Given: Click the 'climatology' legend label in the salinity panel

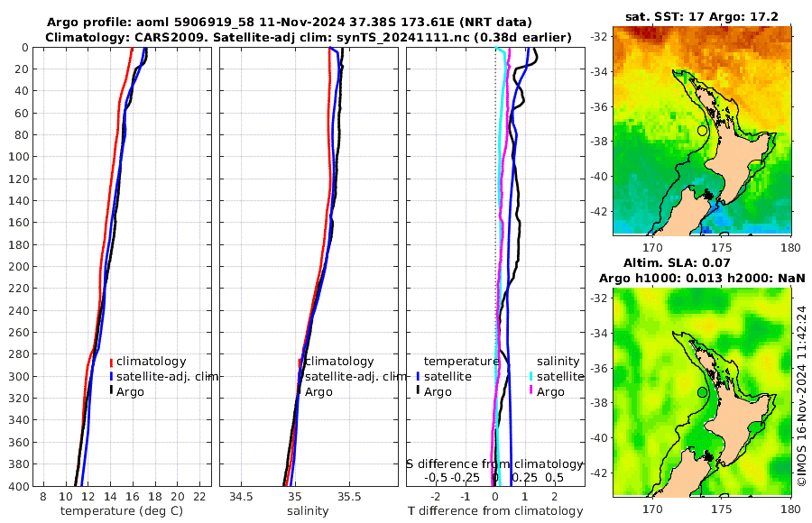Looking at the screenshot, I should [x=340, y=362].
